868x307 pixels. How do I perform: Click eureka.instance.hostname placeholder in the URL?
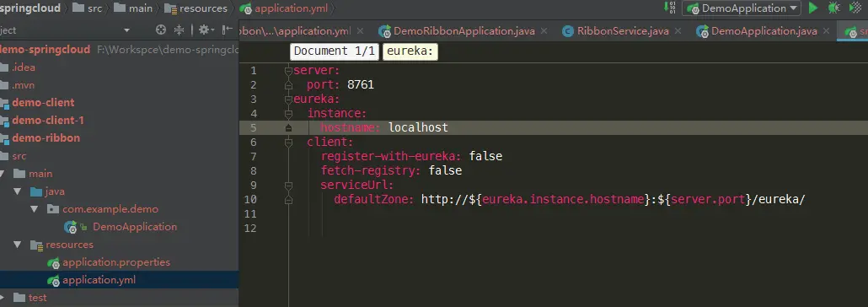click(x=563, y=199)
